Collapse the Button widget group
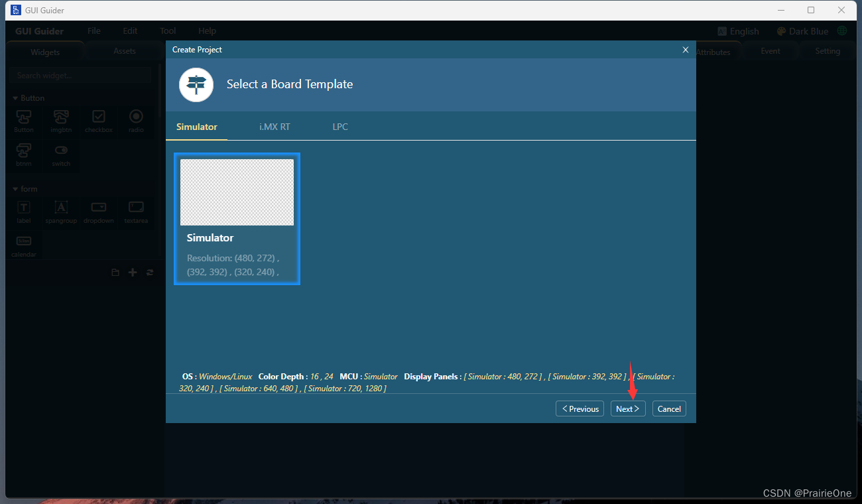862x504 pixels. (x=29, y=98)
